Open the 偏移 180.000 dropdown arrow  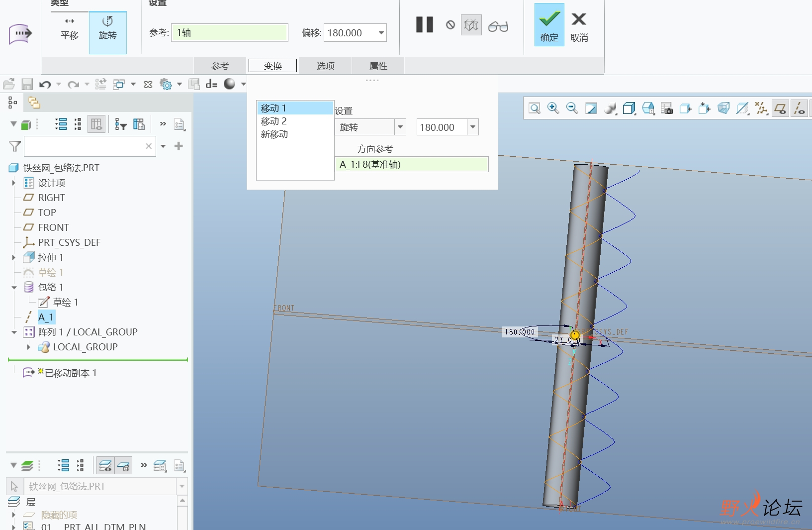(381, 33)
